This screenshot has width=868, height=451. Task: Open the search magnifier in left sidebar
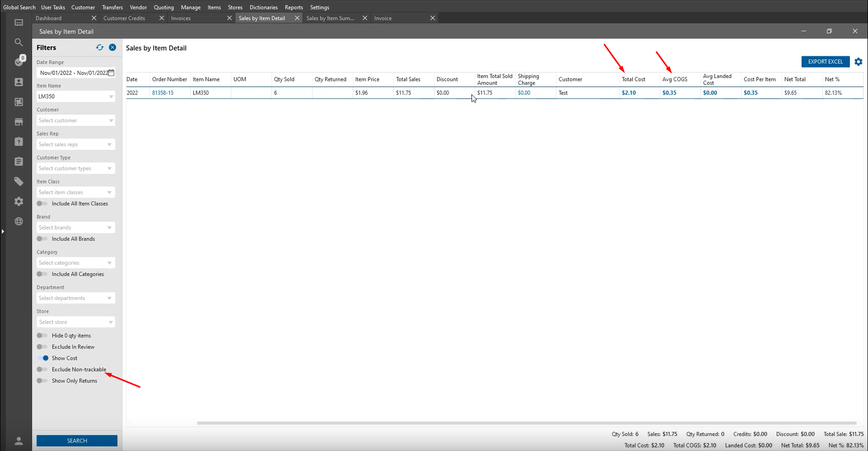point(19,42)
